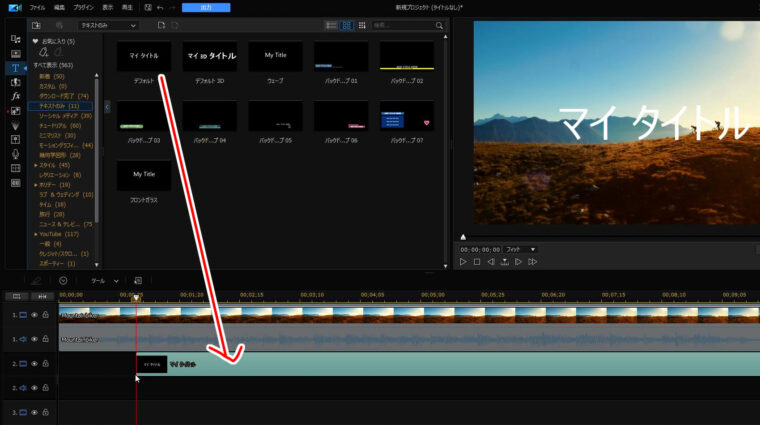Open the プラグイン menu

83,7
